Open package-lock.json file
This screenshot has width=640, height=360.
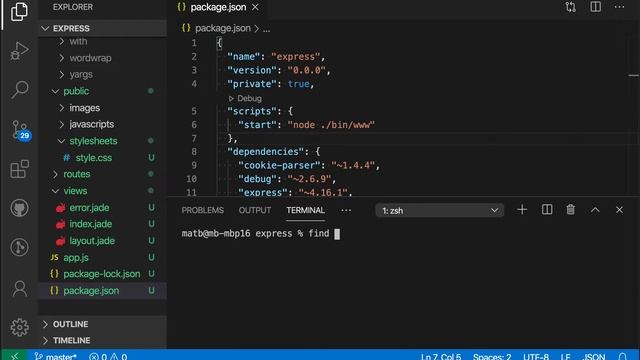102,274
